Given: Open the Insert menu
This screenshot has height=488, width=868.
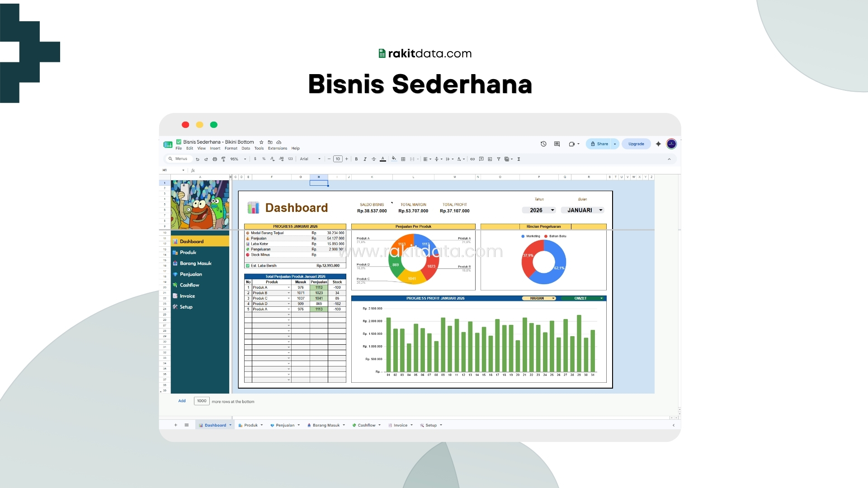Looking at the screenshot, I should (215, 148).
